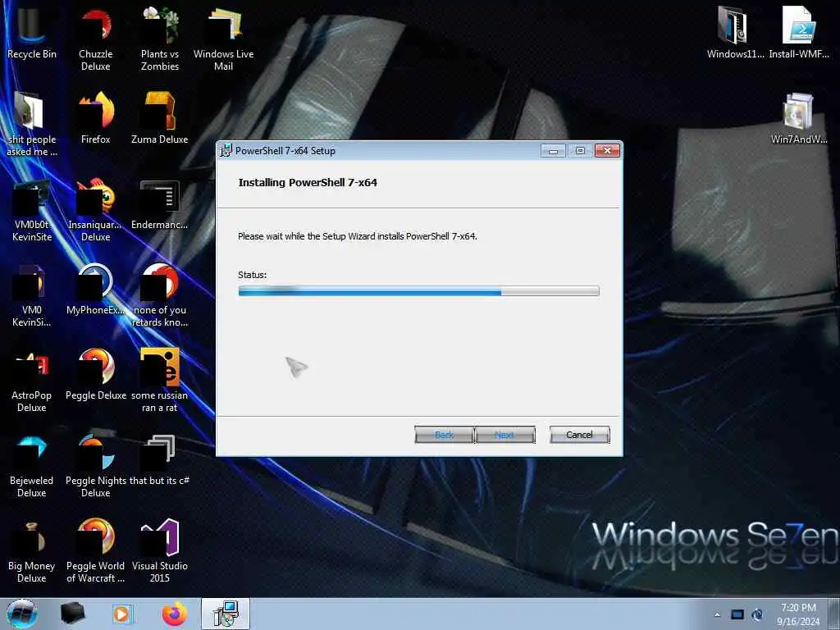Select the Install-WMF... PowerShell script file
The height and width of the screenshot is (630, 840).
point(799,32)
